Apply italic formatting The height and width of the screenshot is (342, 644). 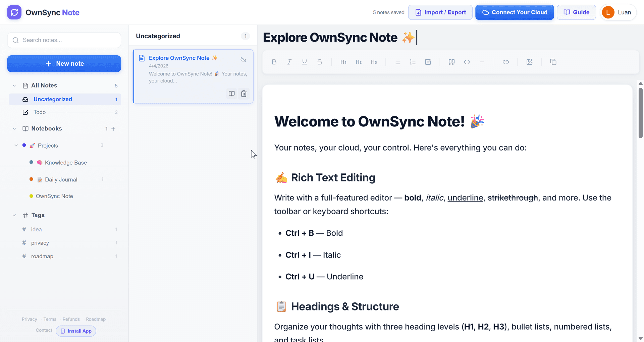[289, 62]
